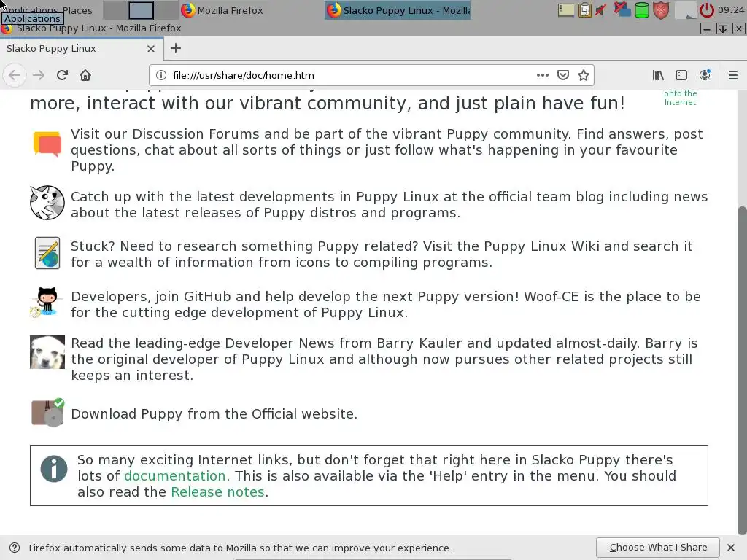747x560 pixels.
Task: Click the Download Puppy package icon
Action: coord(47,413)
